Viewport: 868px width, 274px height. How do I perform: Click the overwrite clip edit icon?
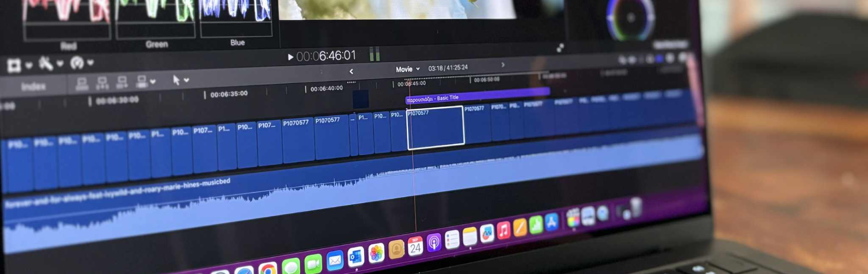(x=142, y=82)
